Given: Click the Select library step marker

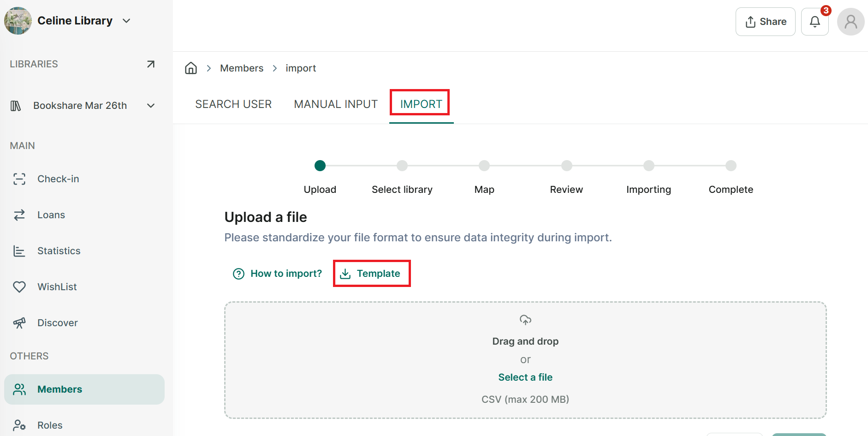Looking at the screenshot, I should click(402, 166).
